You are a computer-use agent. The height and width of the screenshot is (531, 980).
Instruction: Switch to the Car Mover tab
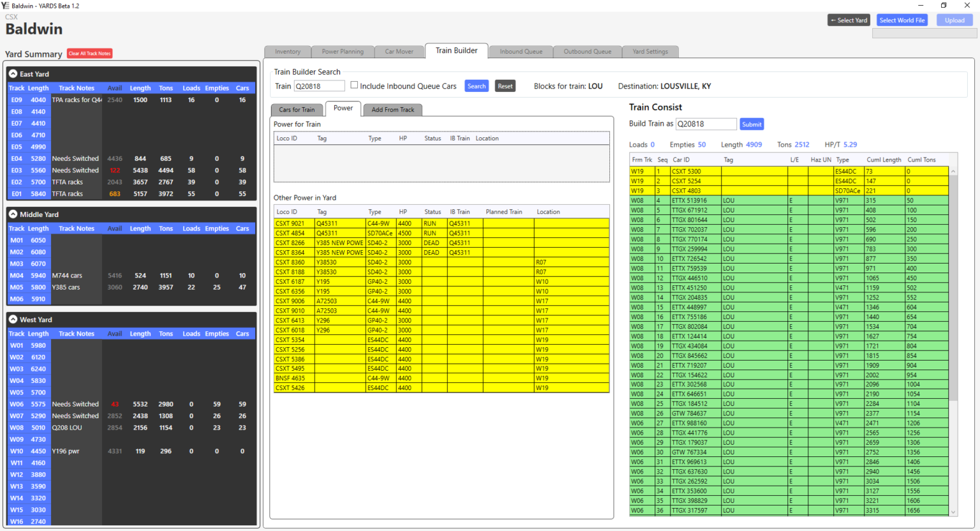pos(399,51)
